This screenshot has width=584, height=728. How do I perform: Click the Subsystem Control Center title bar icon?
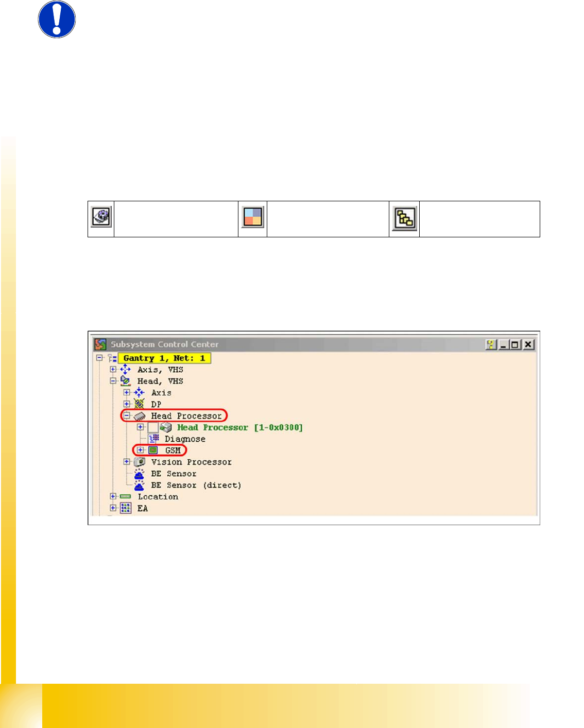[100, 344]
